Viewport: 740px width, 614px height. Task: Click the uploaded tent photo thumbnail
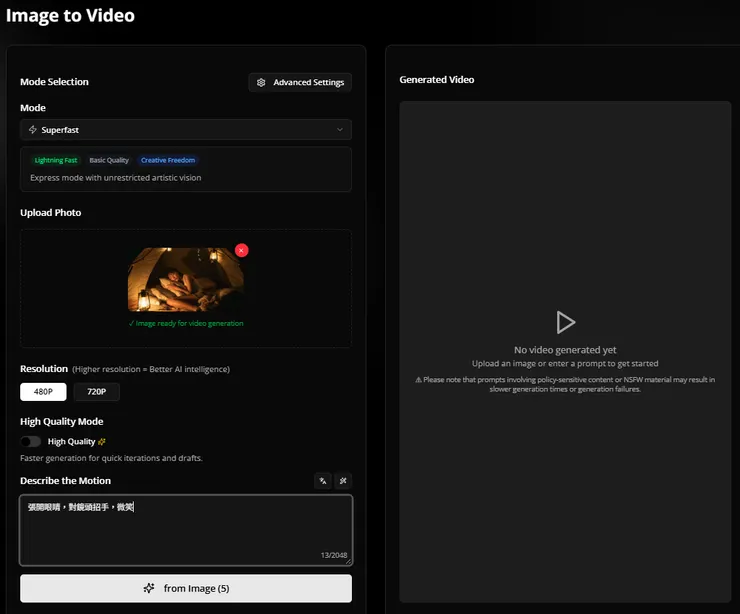[185, 279]
